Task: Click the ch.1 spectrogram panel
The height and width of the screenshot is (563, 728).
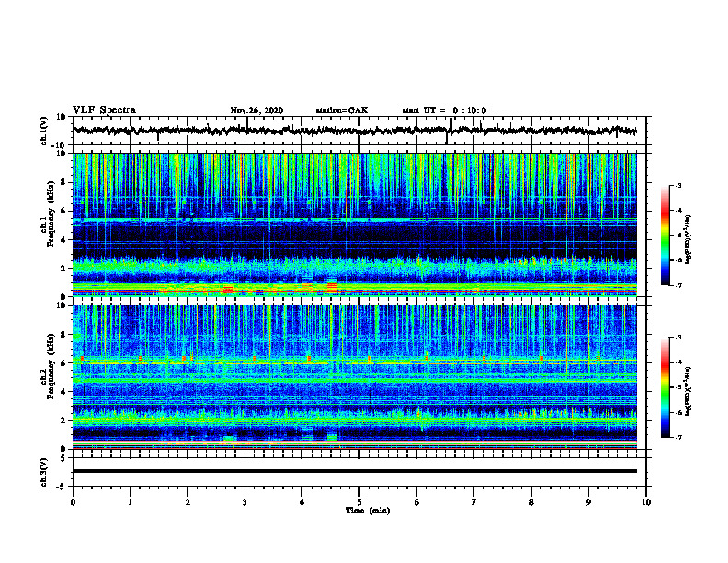Action: [x=354, y=224]
